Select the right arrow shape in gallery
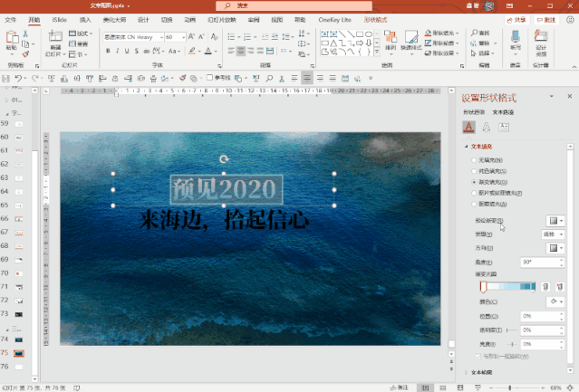The height and width of the screenshot is (392, 579). [360, 43]
